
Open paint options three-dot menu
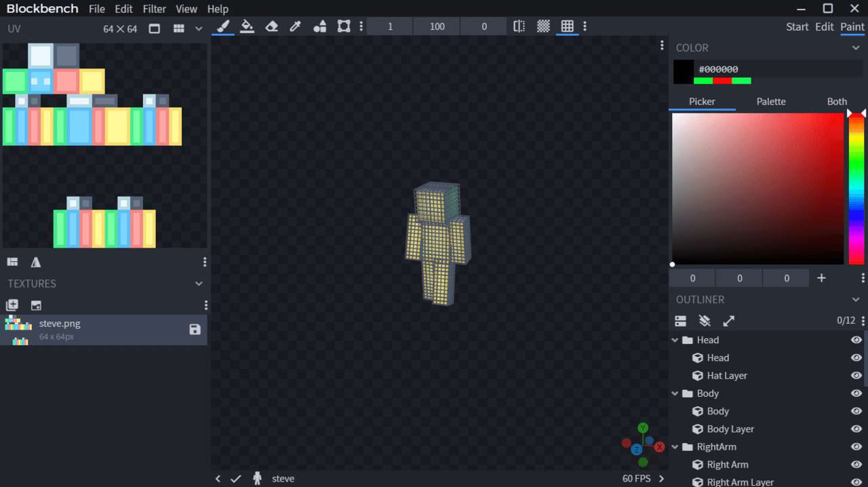585,26
